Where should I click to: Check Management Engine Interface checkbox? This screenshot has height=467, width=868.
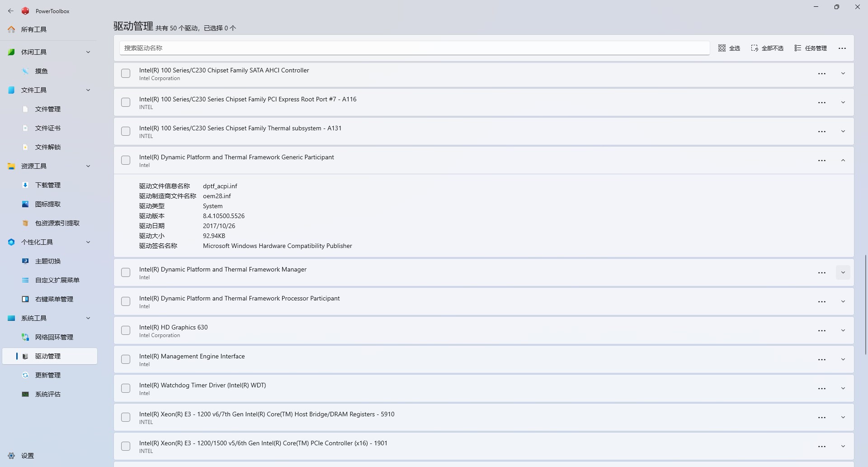[x=126, y=359]
